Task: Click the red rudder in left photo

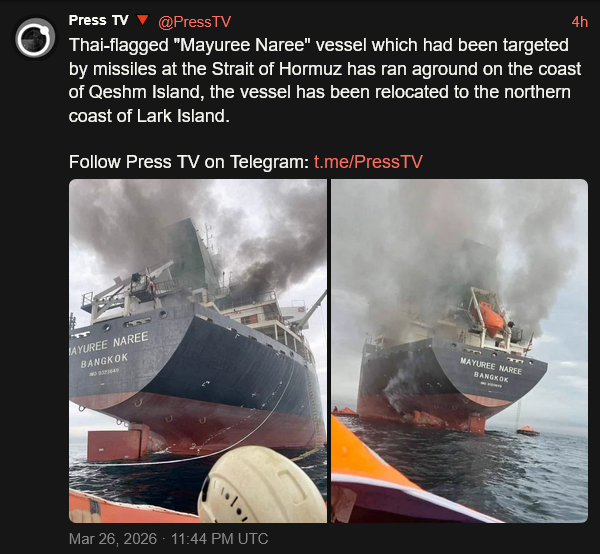Action: click(119, 444)
